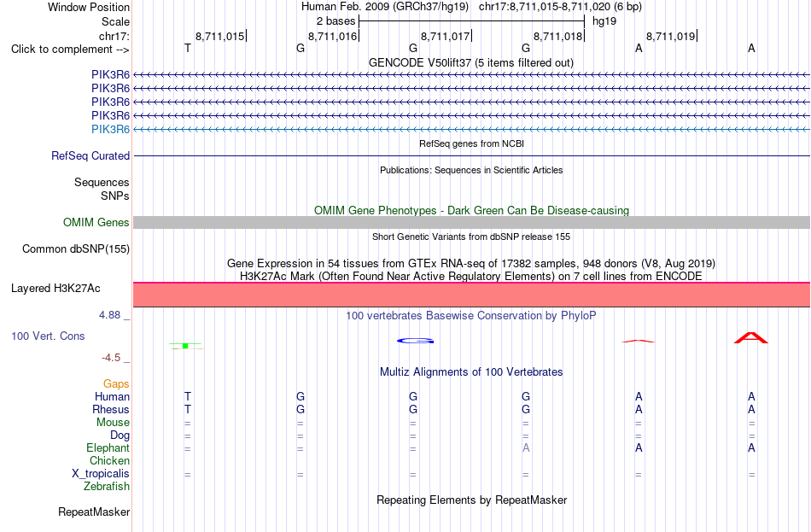Click the Zebrafish species label
The image size is (811, 532).
tap(107, 487)
